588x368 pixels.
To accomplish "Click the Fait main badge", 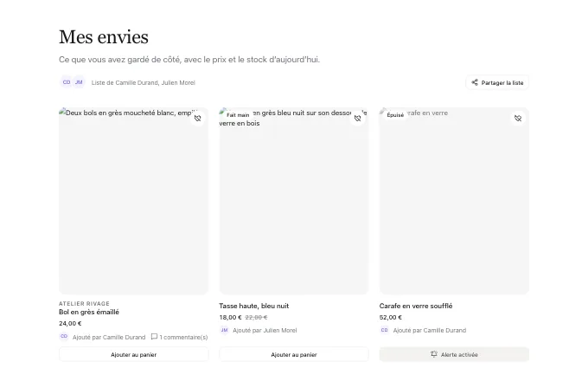I will coord(238,115).
